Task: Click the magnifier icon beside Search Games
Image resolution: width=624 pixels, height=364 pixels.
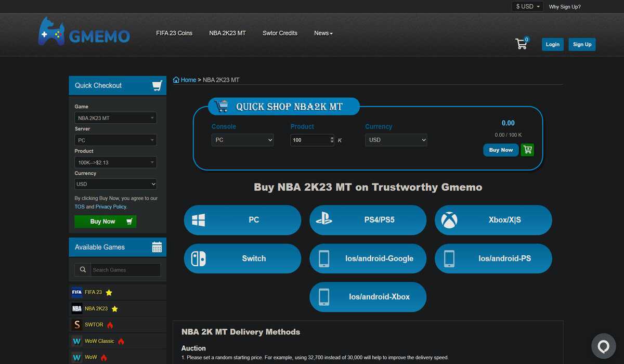Action: coord(83,270)
